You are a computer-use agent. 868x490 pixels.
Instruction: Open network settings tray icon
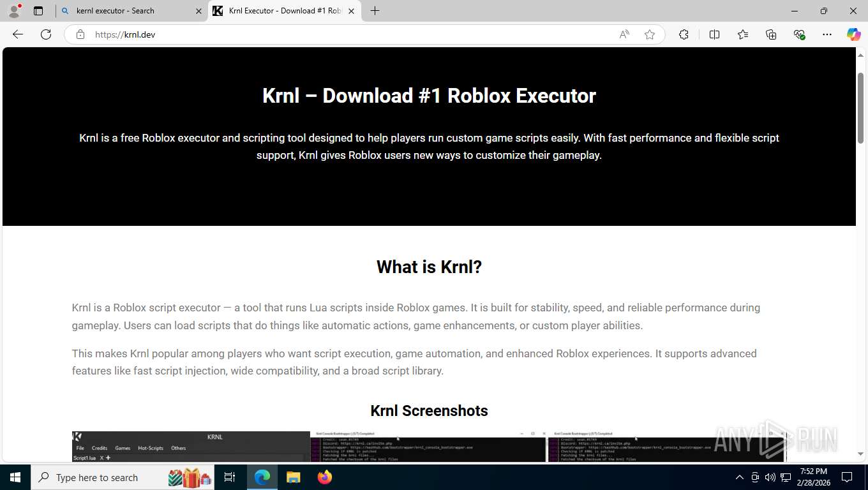[785, 477]
